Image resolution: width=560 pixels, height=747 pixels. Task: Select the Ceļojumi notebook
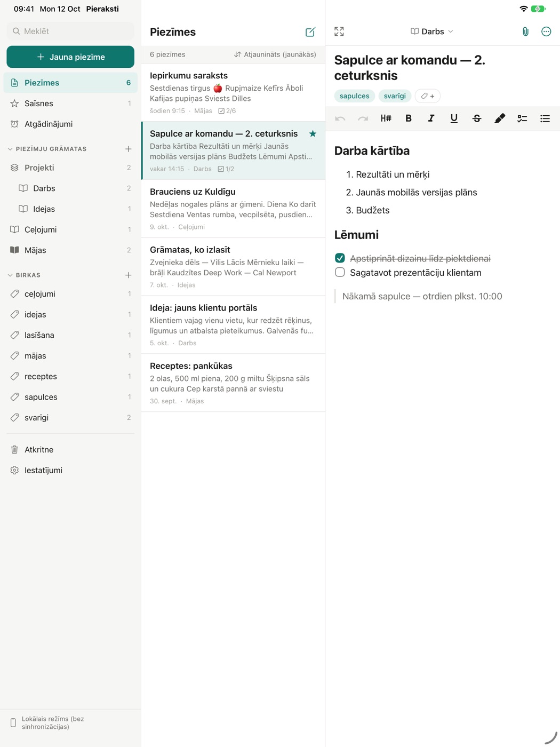point(70,229)
